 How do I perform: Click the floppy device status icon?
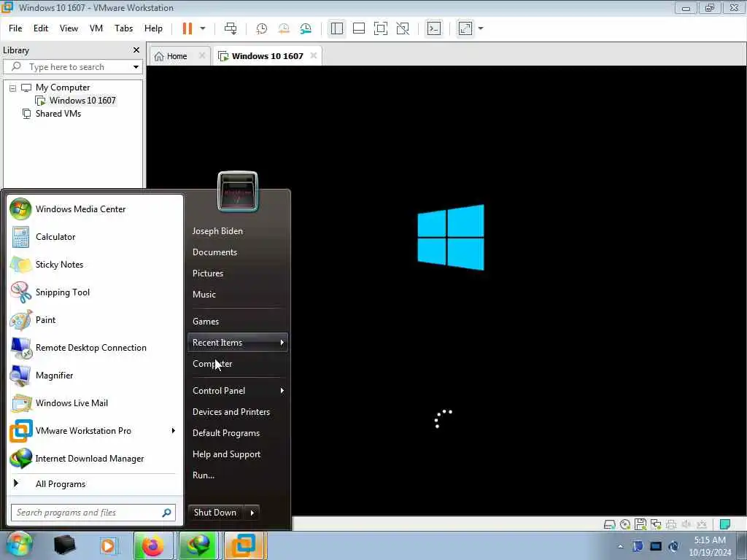tap(640, 524)
